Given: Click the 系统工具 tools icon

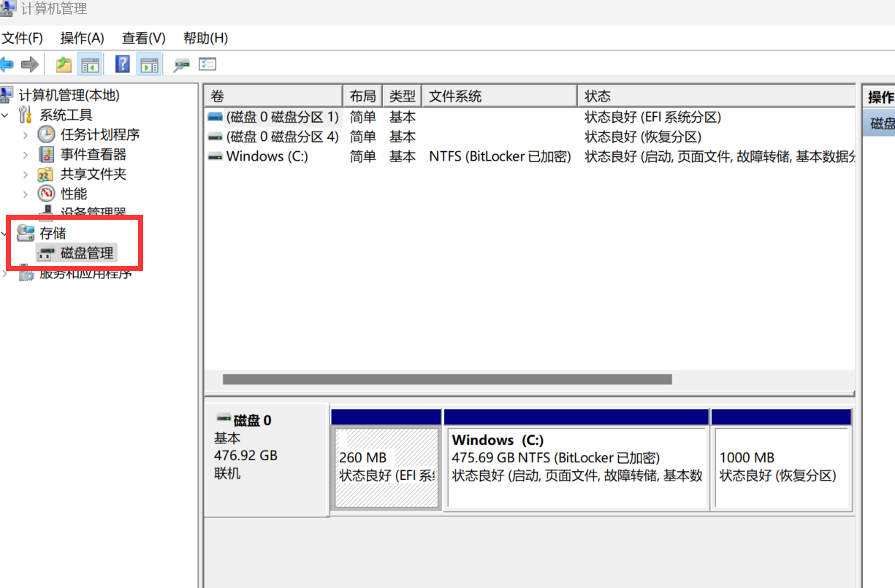Looking at the screenshot, I should (26, 115).
